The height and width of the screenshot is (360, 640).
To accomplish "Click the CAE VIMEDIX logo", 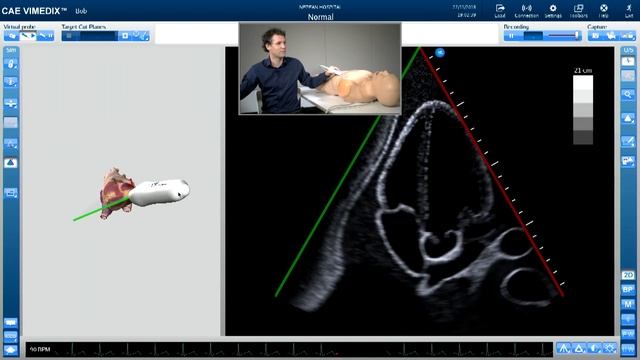I will click(34, 11).
